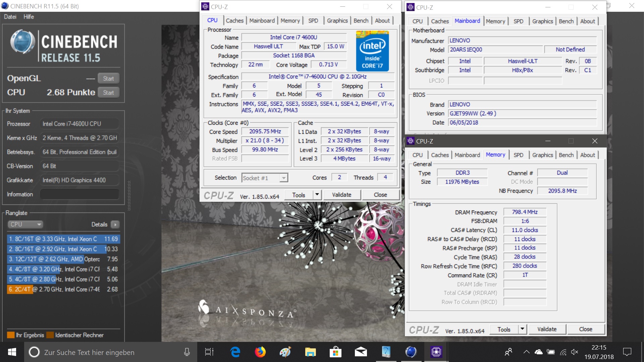This screenshot has height=362, width=644.
Task: Switch to CPU-Z from the taskbar
Action: click(436, 352)
